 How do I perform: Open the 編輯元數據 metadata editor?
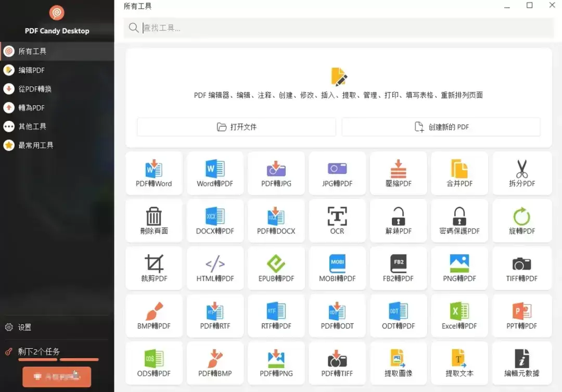(521, 363)
